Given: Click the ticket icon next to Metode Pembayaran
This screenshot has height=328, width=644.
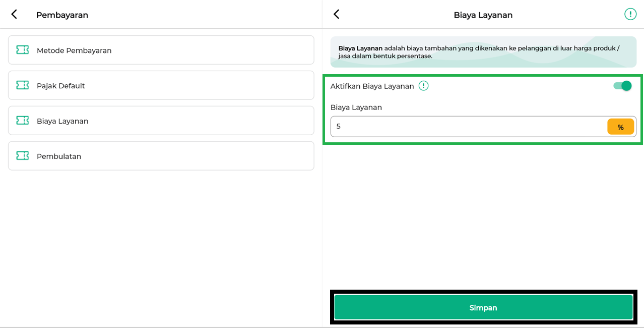Looking at the screenshot, I should click(x=22, y=50).
